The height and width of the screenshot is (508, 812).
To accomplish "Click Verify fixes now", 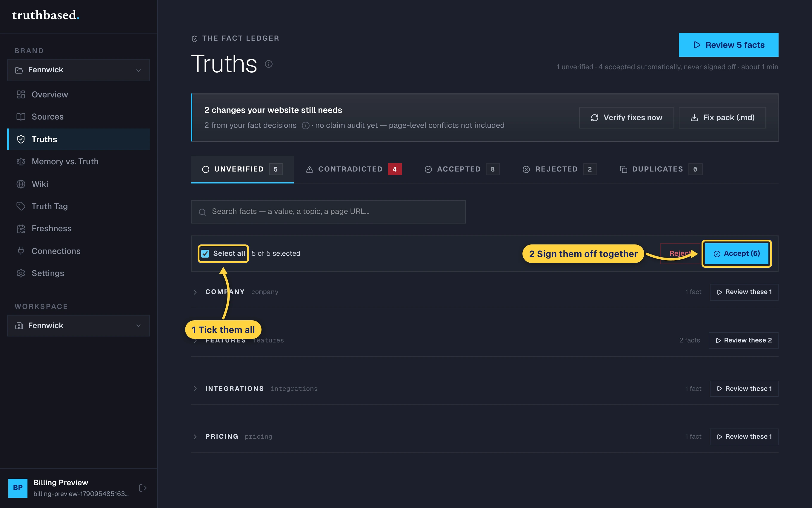I will pos(626,118).
